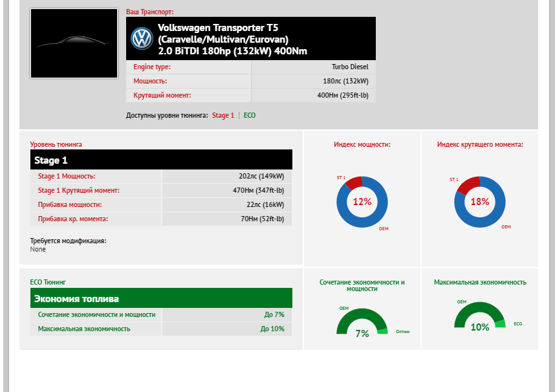The image size is (555, 392).
Task: Click the "Engine type:" label
Action: (x=152, y=67)
